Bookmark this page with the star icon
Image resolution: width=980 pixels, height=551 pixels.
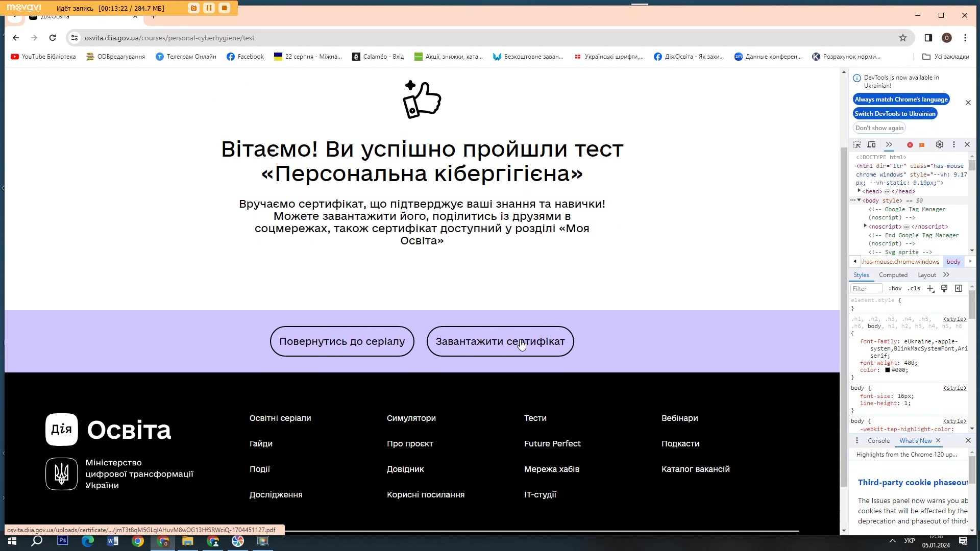(x=903, y=38)
